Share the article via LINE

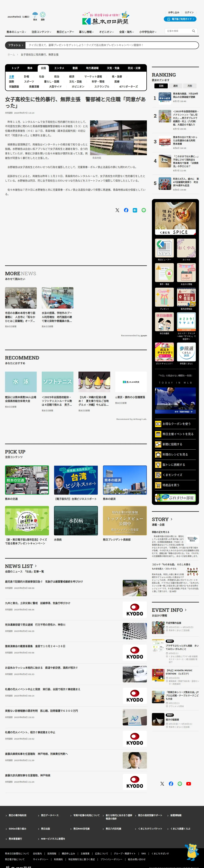click(x=144, y=210)
